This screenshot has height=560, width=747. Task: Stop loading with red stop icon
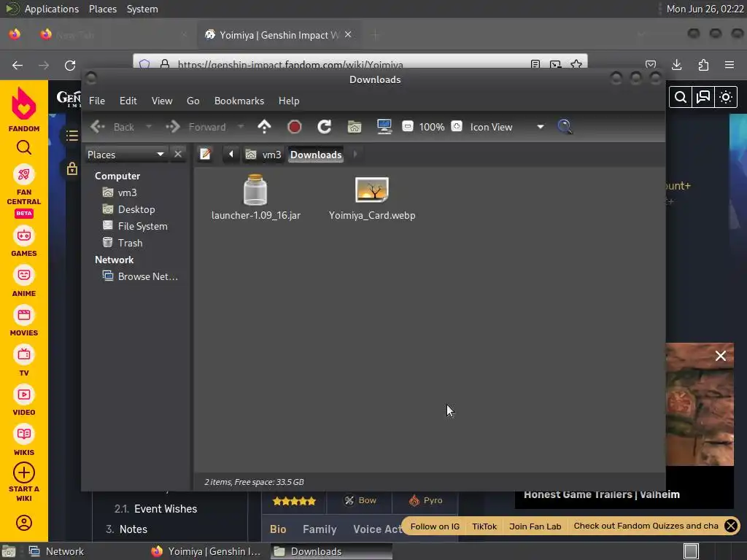295,127
